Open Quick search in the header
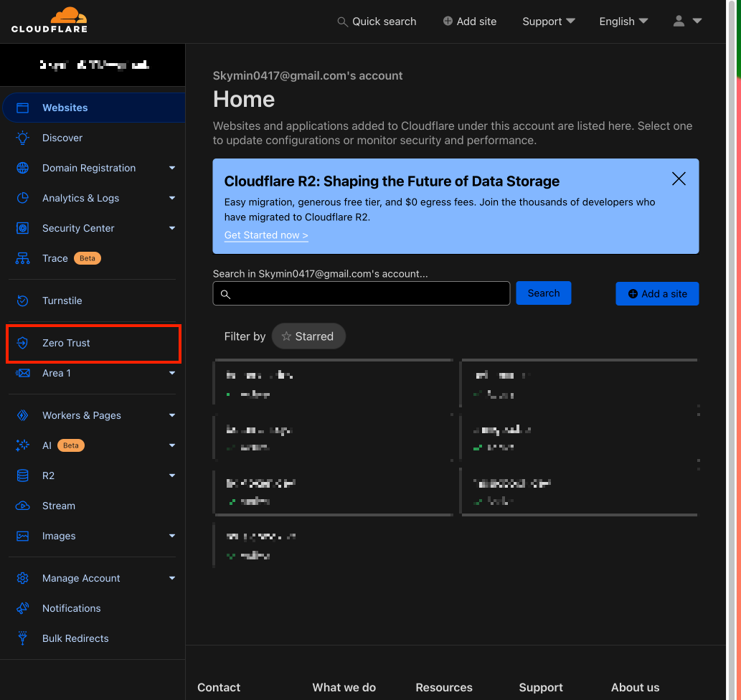Screen dimensions: 741x700 pyautogui.click(x=377, y=22)
